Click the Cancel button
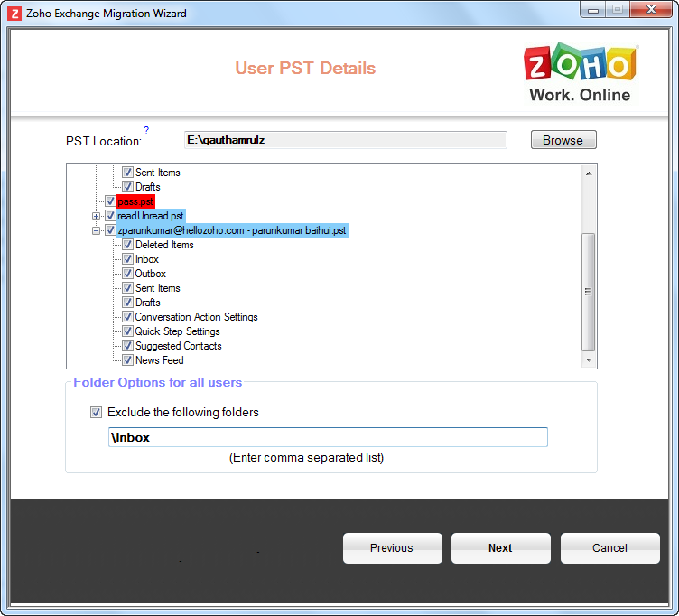Viewport: 679px width, 616px height. [x=609, y=548]
